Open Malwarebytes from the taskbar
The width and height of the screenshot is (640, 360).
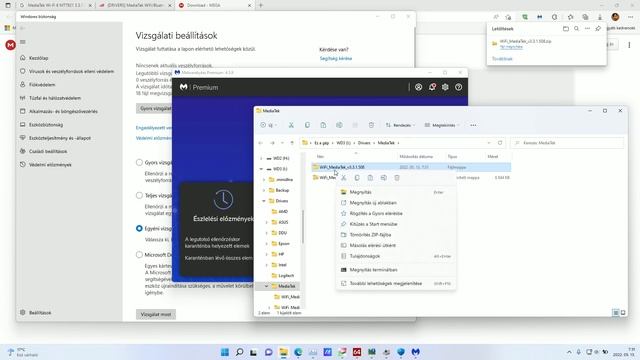[x=416, y=352]
